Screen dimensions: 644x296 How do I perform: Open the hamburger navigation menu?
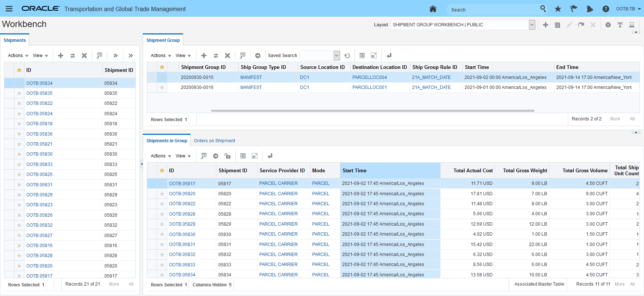click(x=9, y=9)
